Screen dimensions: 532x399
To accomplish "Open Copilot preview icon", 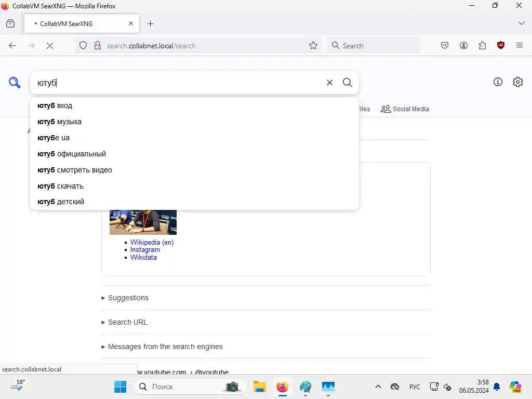I will coord(515,387).
